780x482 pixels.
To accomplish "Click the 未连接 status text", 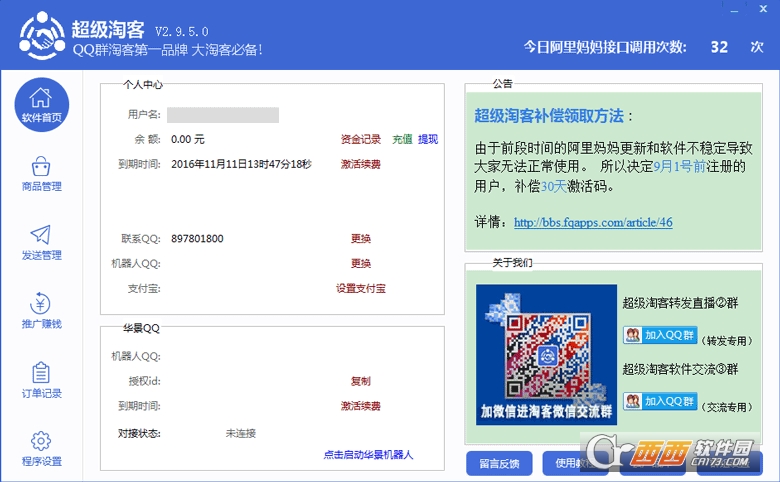I will [x=241, y=433].
